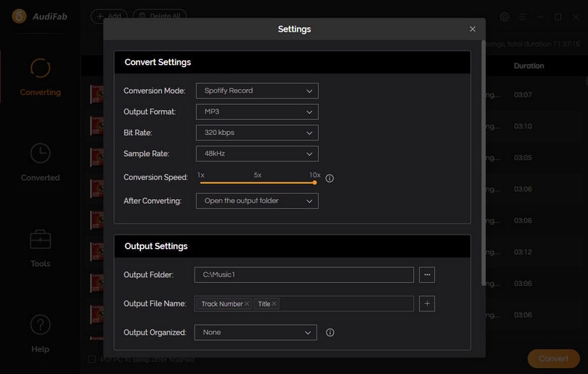Viewport: 588px width, 374px height.
Task: Open the Help section in sidebar
Action: (x=40, y=333)
